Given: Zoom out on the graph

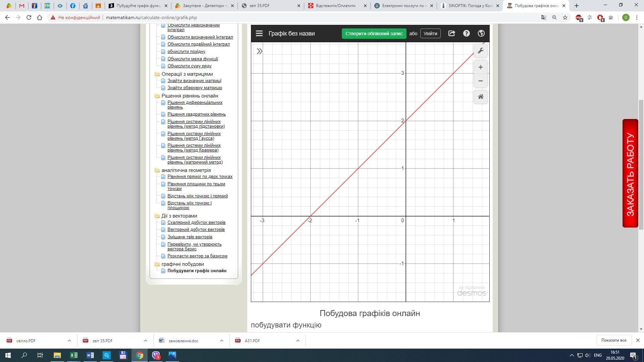Looking at the screenshot, I should (x=480, y=81).
